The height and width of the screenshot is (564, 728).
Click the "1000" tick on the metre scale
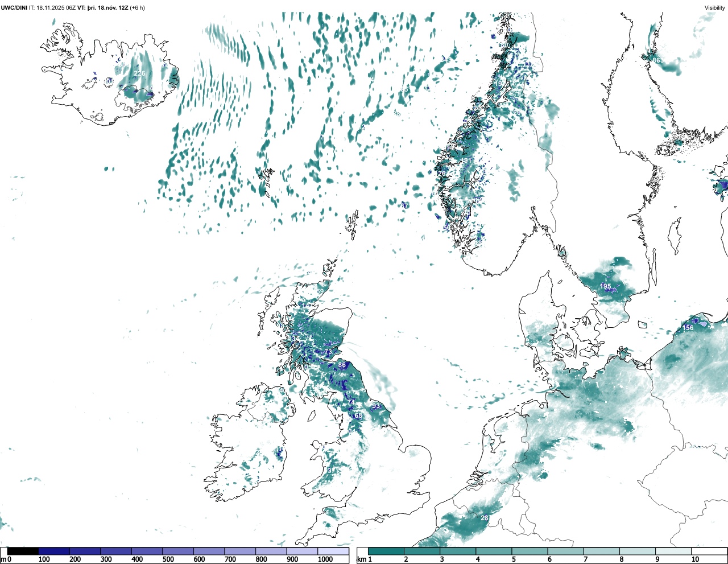[325, 559]
